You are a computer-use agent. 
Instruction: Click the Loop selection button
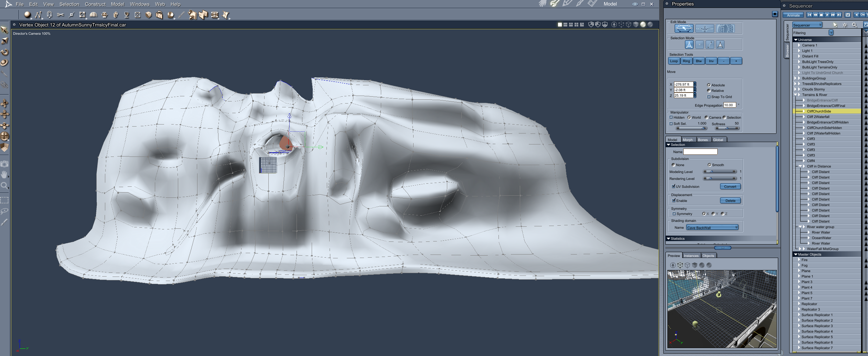tap(674, 61)
